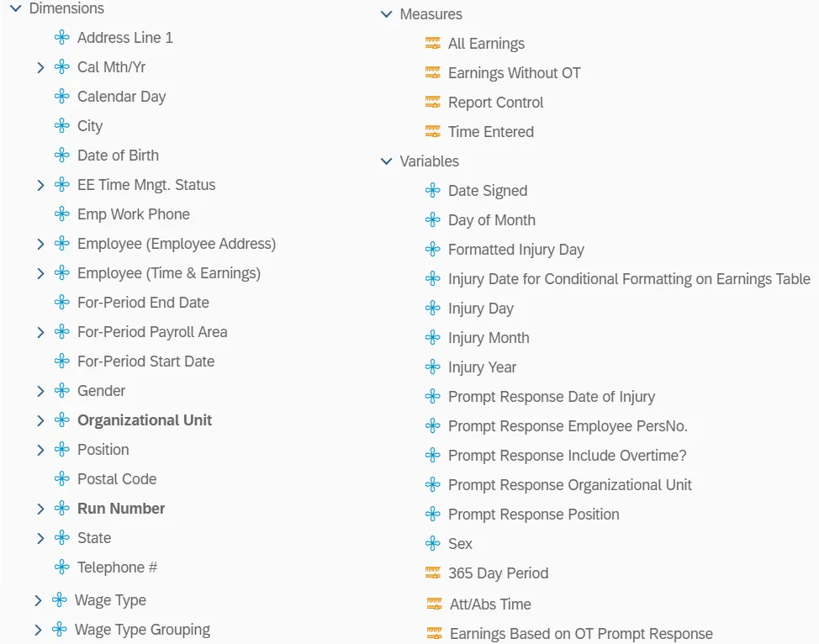Select Prompt Response Include Overtime? variable
The width and height of the screenshot is (819, 644).
coord(567,456)
